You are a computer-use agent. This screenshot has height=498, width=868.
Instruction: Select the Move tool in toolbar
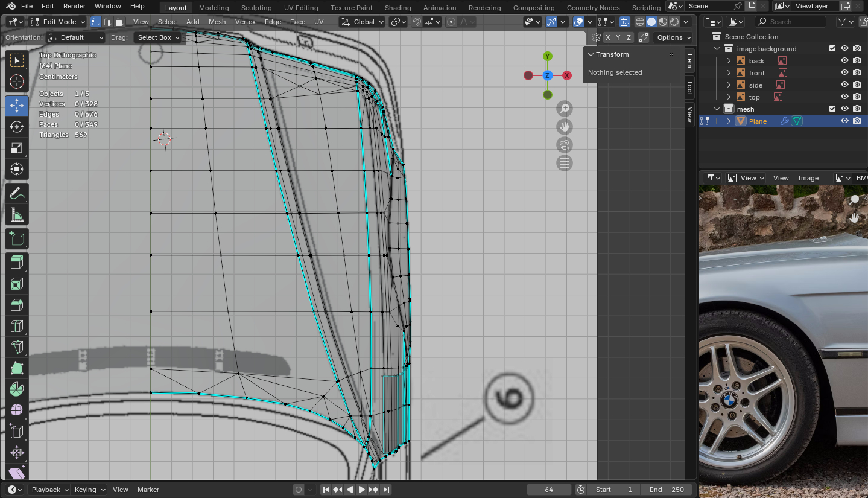(x=17, y=106)
